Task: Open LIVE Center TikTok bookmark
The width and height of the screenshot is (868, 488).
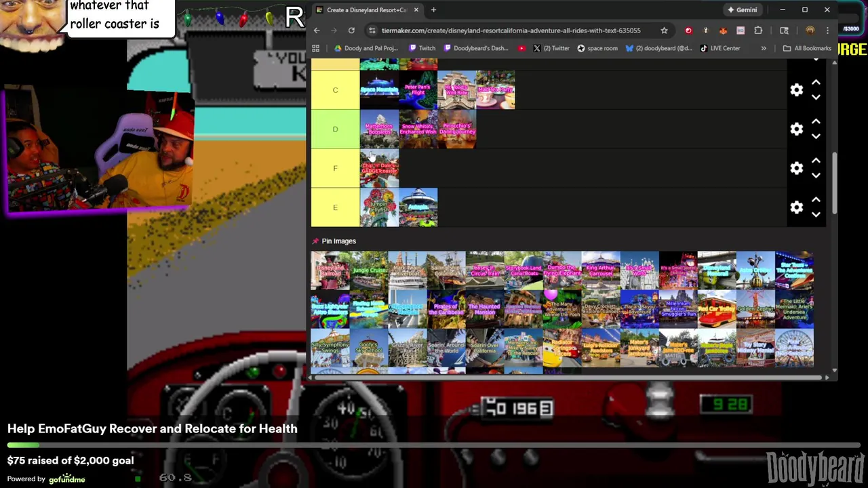Action: tap(720, 48)
